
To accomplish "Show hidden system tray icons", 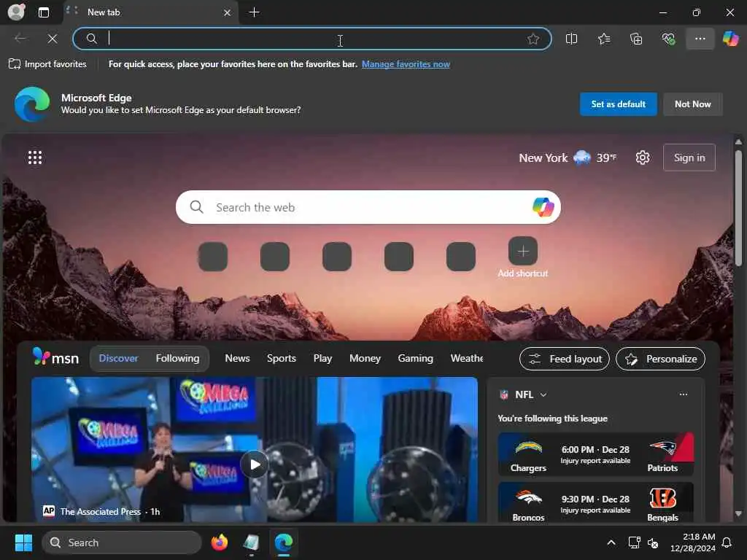I will 611,542.
